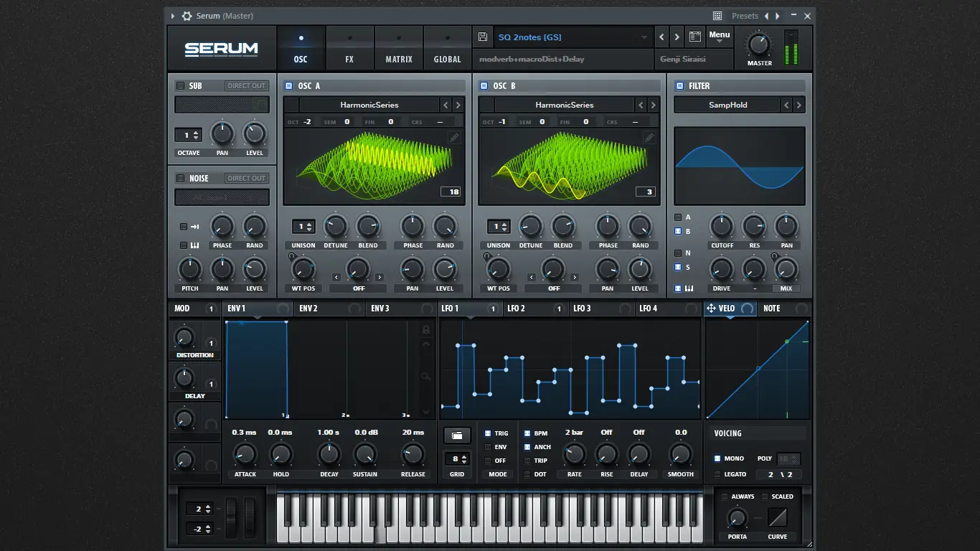Switch to next filter type

click(798, 105)
